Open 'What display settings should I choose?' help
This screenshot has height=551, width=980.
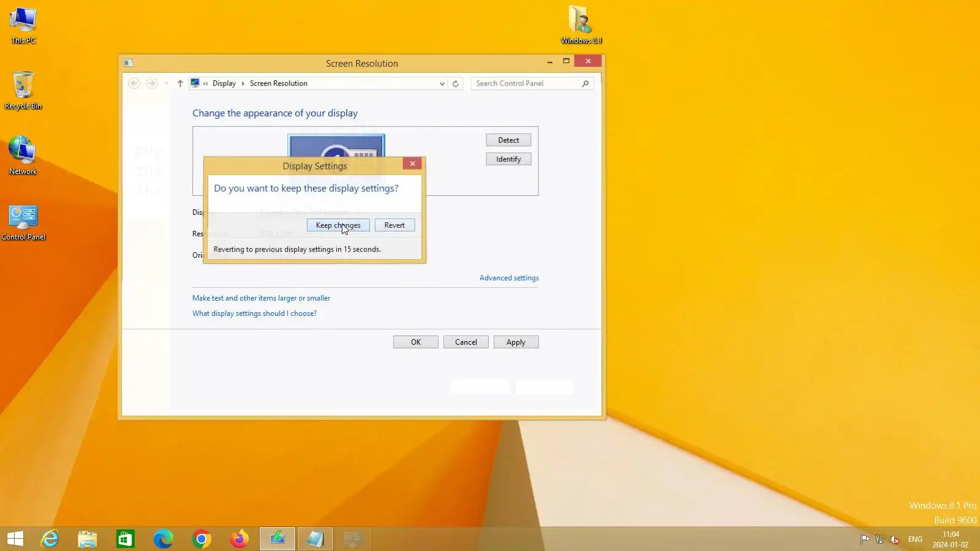(255, 313)
